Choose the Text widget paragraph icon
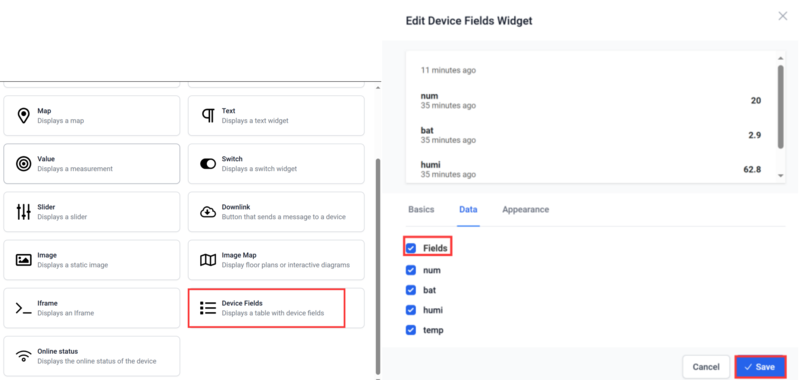This screenshot has height=380, width=800. pos(208,116)
